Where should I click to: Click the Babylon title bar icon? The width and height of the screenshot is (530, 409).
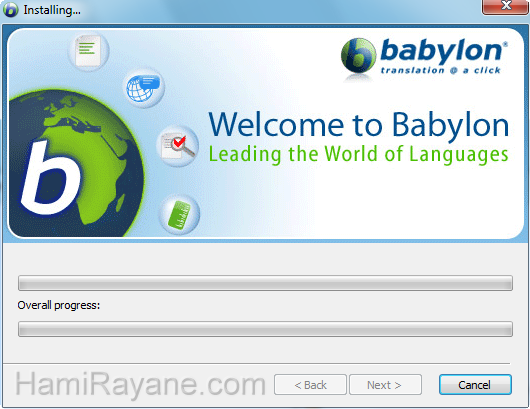(11, 10)
